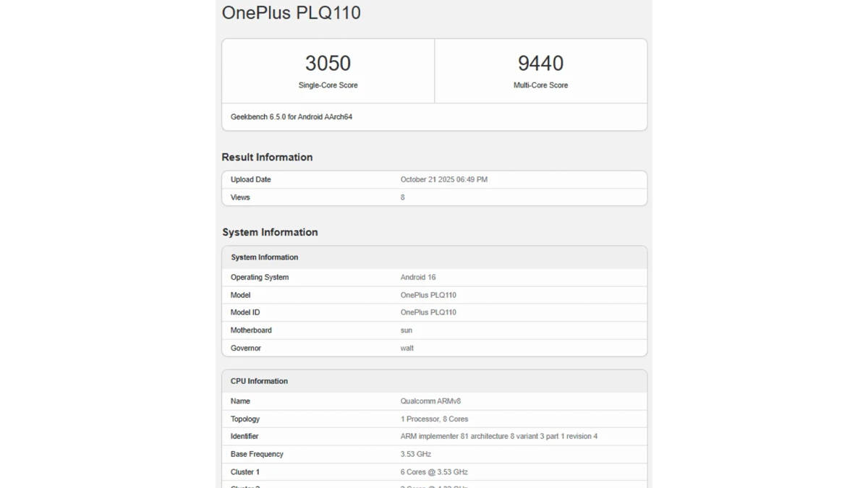The width and height of the screenshot is (868, 488).
Task: Select the 9440 multi-core score number
Action: coord(540,64)
